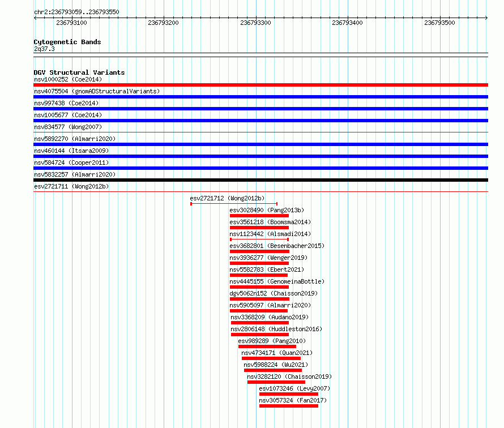Click ruler position 236793500
Image resolution: width=504 pixels, height=428 pixels.
439,23
